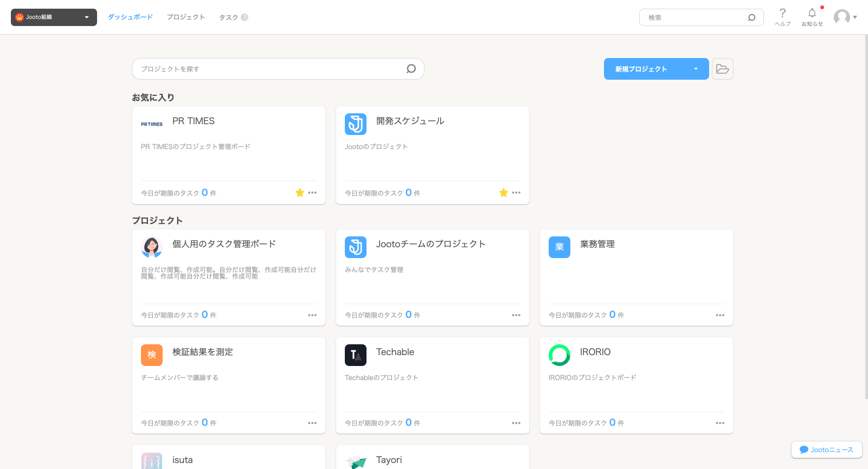Unfavorite the PR TIMES project star
Image resolution: width=868 pixels, height=469 pixels.
(299, 193)
